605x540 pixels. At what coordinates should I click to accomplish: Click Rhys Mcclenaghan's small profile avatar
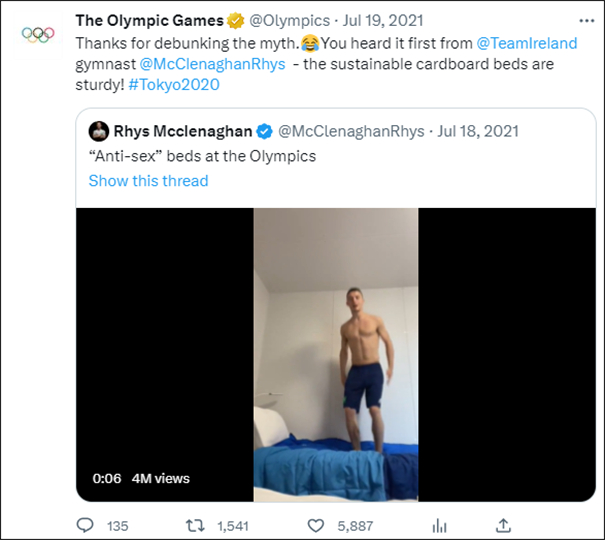click(x=98, y=130)
